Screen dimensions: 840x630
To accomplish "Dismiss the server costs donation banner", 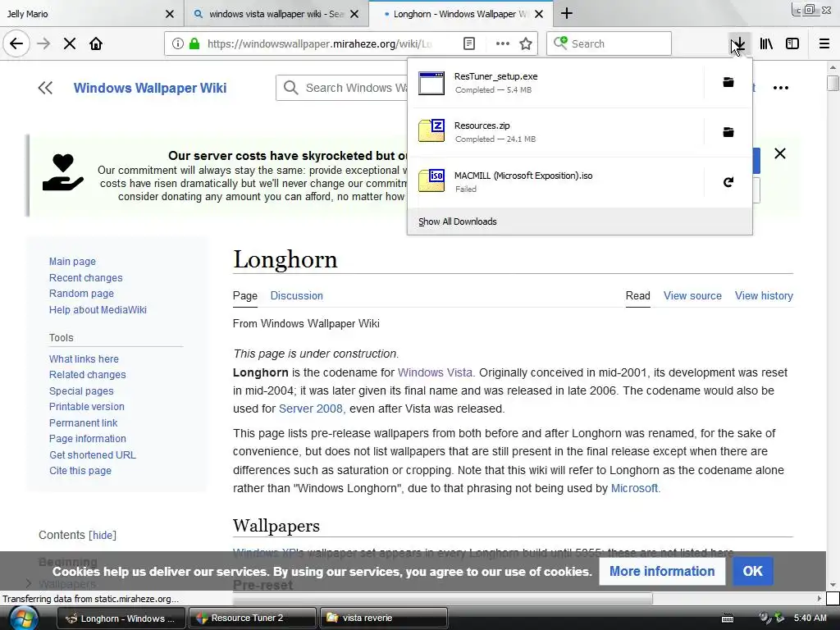I will tap(780, 153).
